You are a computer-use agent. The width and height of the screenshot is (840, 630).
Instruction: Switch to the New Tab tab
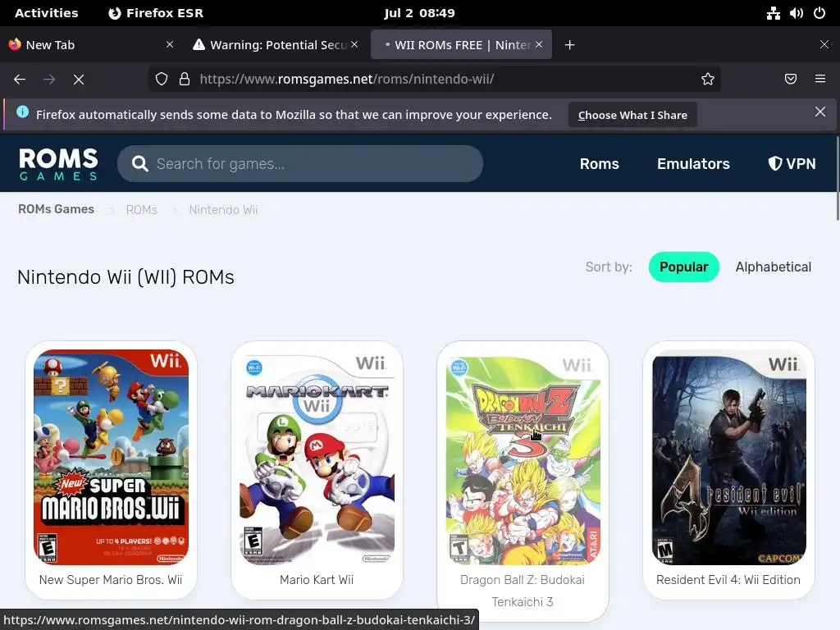click(x=92, y=44)
